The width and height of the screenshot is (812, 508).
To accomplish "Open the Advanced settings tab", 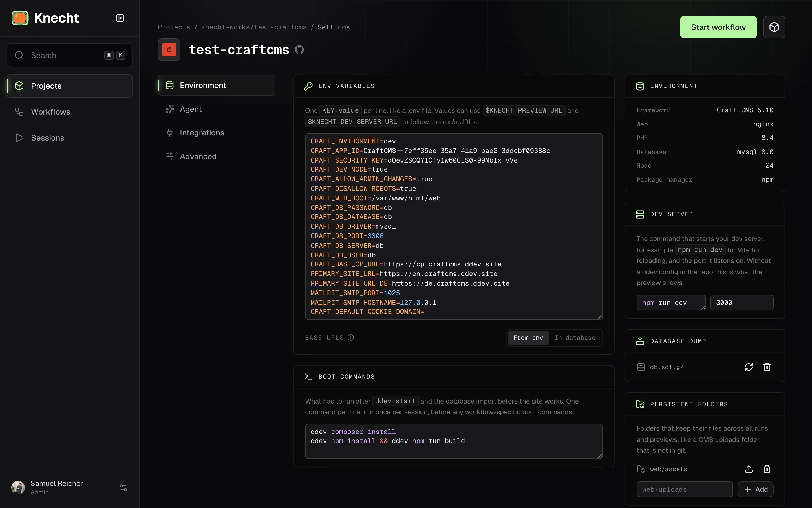I will pos(217,156).
